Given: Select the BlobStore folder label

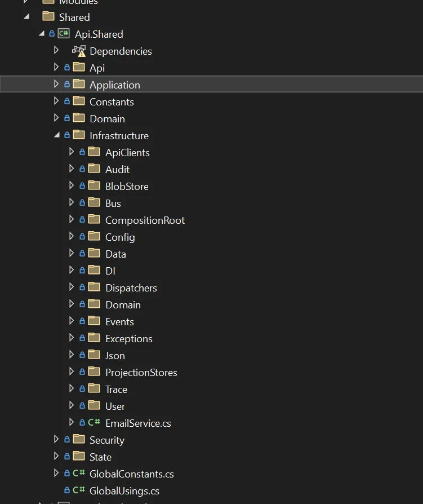Looking at the screenshot, I should pos(127,187).
